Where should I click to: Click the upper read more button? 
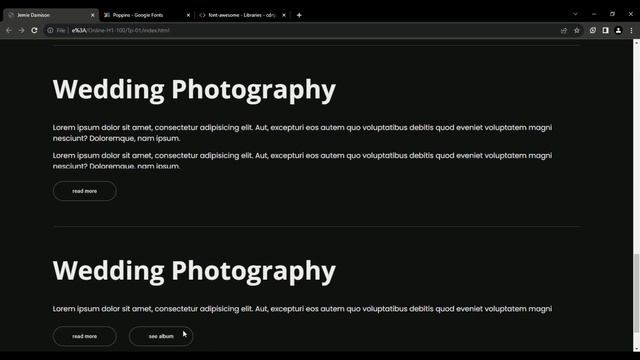(84, 191)
